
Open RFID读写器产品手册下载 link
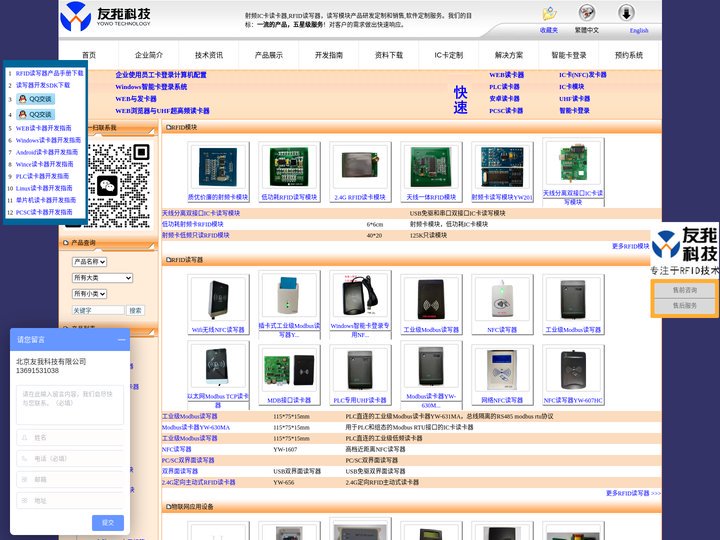coord(50,73)
